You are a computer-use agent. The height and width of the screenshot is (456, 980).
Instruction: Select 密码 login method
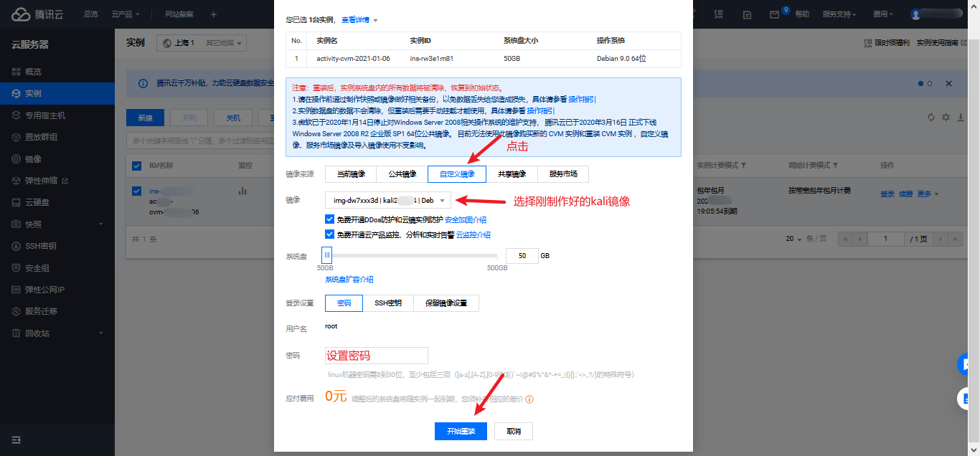point(344,303)
